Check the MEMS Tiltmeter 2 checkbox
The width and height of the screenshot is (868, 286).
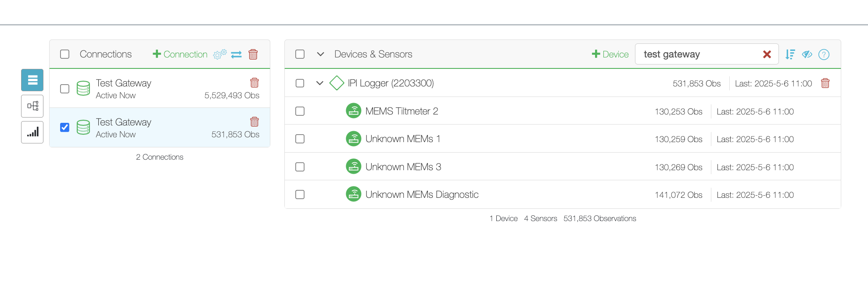point(300,111)
